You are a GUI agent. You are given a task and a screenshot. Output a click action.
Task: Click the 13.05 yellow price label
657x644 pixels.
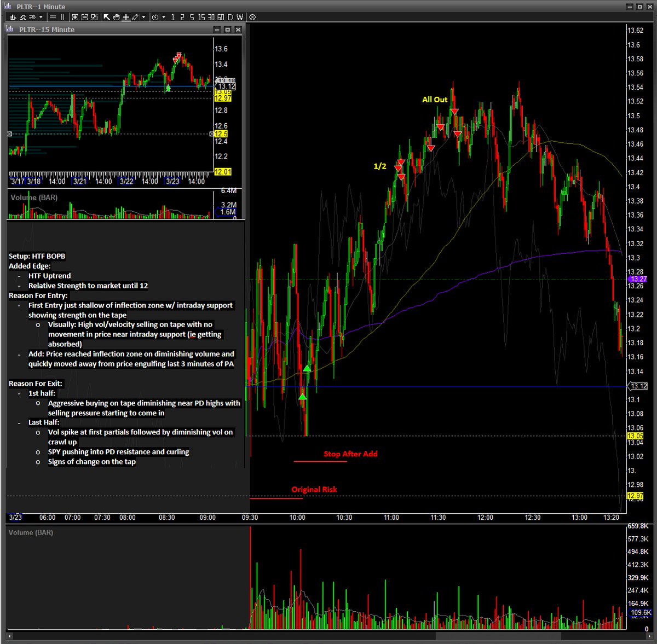point(635,436)
